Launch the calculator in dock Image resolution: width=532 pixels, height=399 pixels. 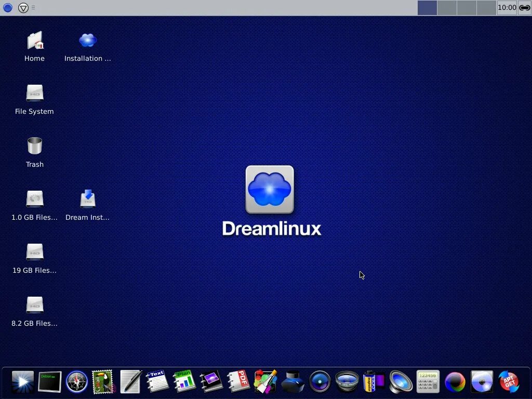click(428, 382)
